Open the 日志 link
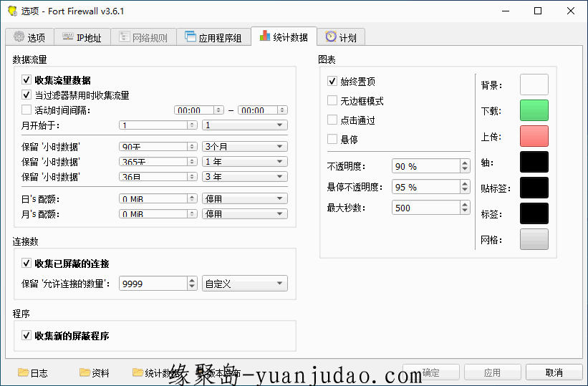The image size is (588, 386). pos(33,372)
